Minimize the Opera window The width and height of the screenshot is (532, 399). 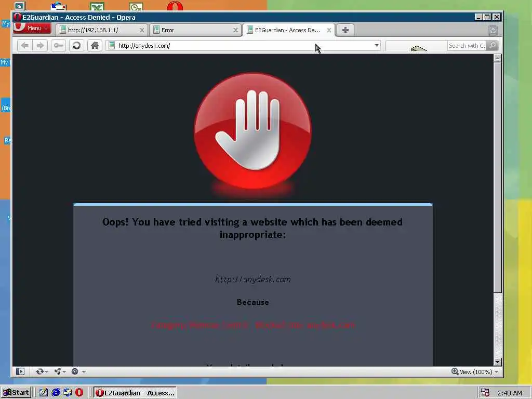[x=478, y=17]
